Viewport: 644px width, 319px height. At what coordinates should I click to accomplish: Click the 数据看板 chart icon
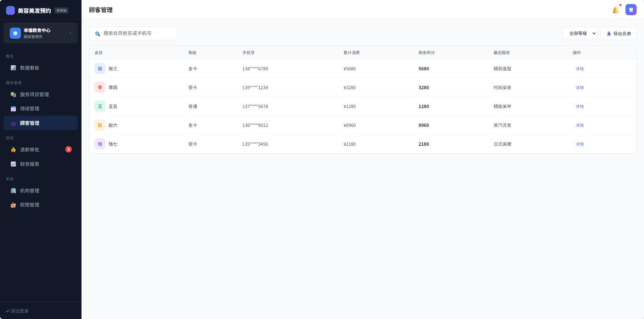tap(13, 68)
